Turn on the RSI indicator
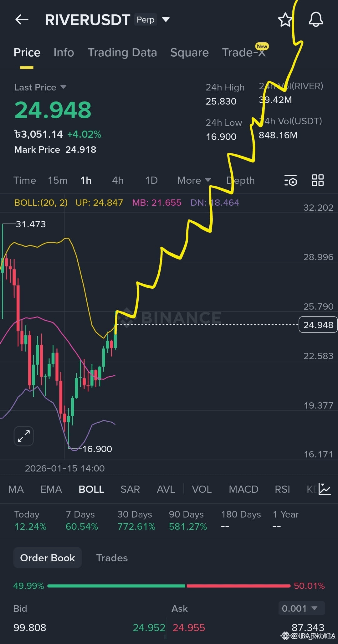This screenshot has width=338, height=644. [x=282, y=489]
